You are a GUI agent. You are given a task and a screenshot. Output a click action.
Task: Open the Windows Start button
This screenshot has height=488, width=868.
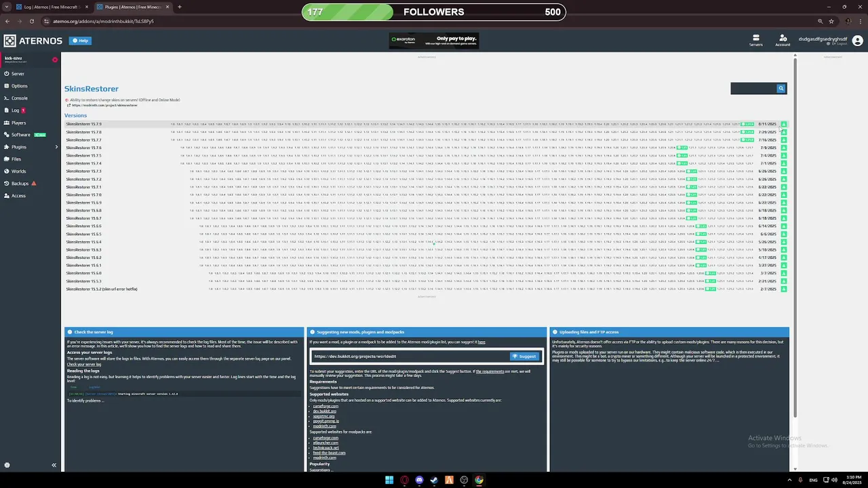point(389,480)
